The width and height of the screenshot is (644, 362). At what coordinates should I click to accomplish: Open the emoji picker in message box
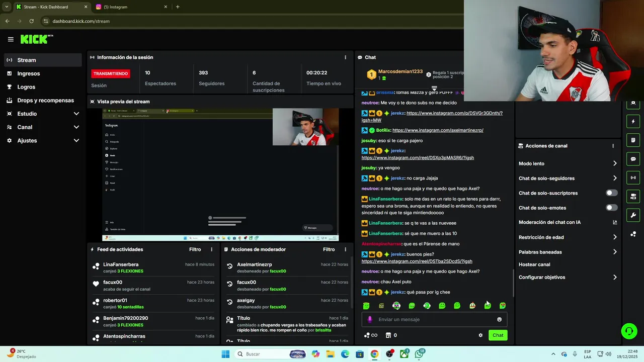(x=499, y=319)
